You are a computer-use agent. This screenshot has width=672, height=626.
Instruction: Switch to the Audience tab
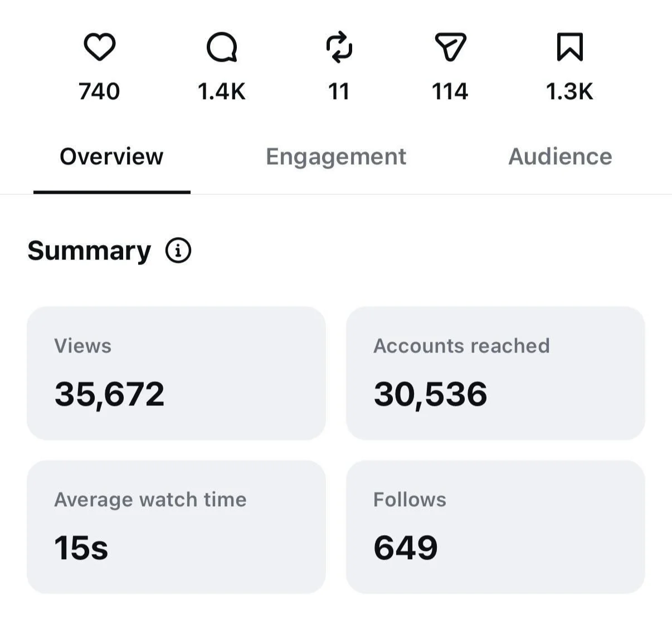[560, 156]
